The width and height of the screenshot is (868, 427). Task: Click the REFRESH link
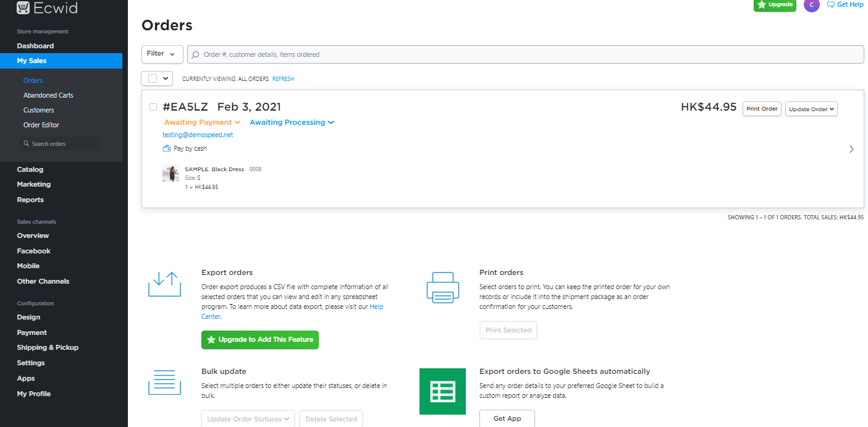coord(283,79)
